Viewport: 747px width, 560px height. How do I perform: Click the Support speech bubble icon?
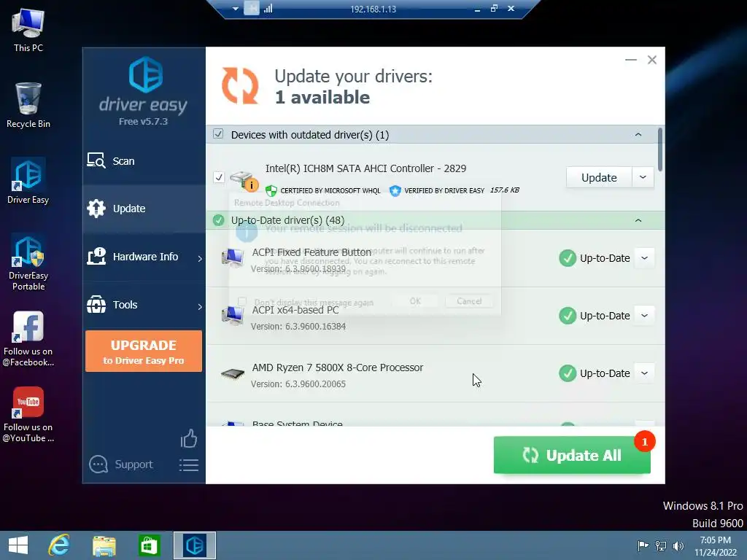[x=98, y=464]
